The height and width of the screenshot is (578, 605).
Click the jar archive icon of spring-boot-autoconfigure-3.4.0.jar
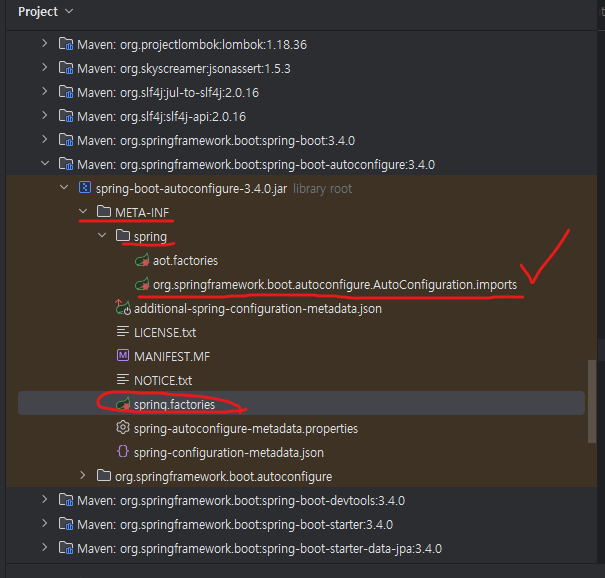(x=85, y=188)
